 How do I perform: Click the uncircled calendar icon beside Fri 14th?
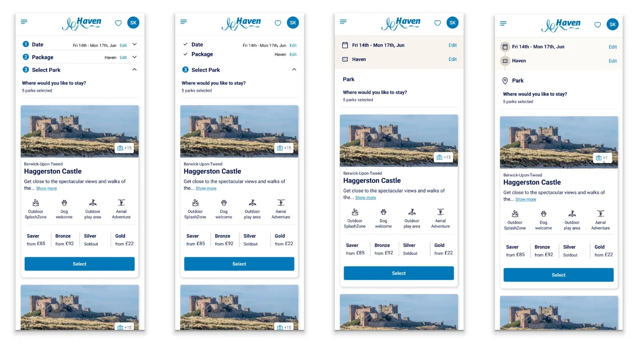pyautogui.click(x=345, y=45)
